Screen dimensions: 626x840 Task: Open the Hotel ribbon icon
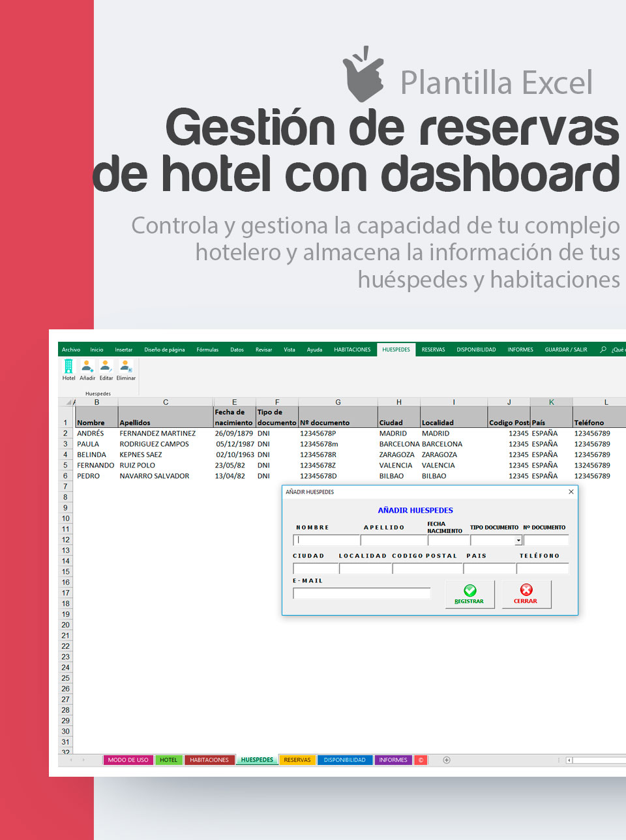pos(68,370)
